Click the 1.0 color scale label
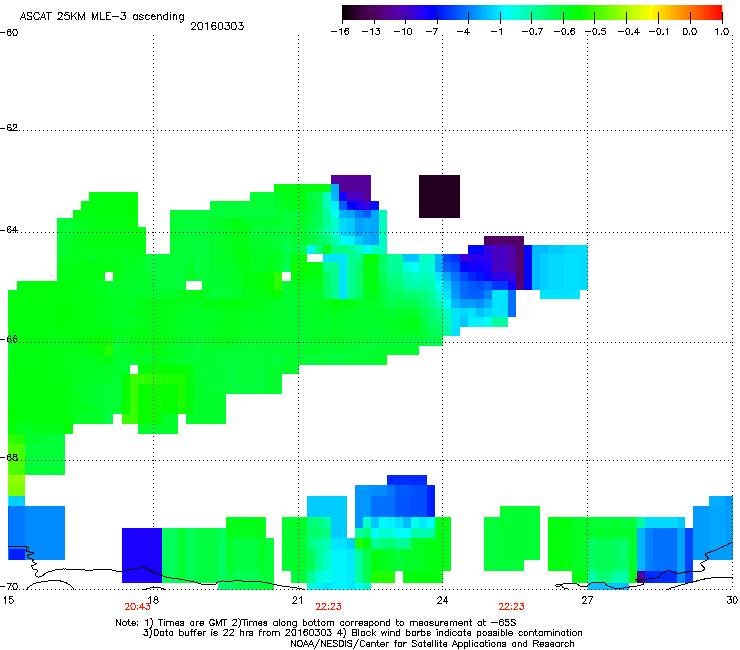The width and height of the screenshot is (740, 650). [x=722, y=32]
